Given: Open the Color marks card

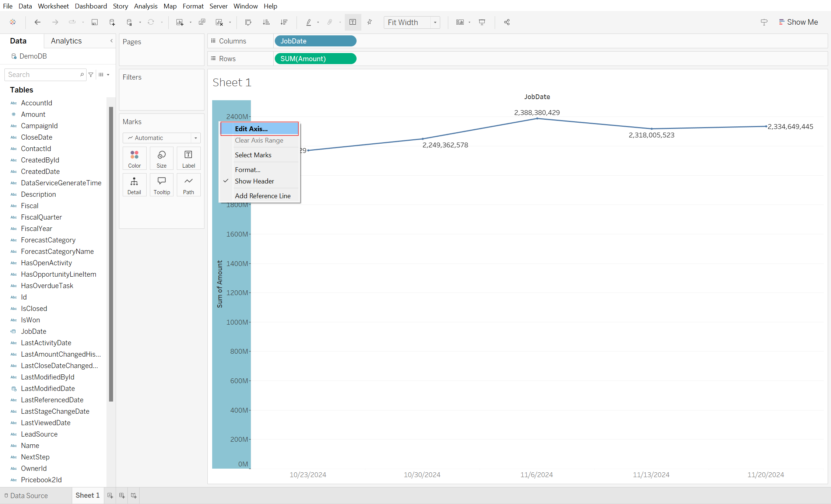Looking at the screenshot, I should [134, 158].
